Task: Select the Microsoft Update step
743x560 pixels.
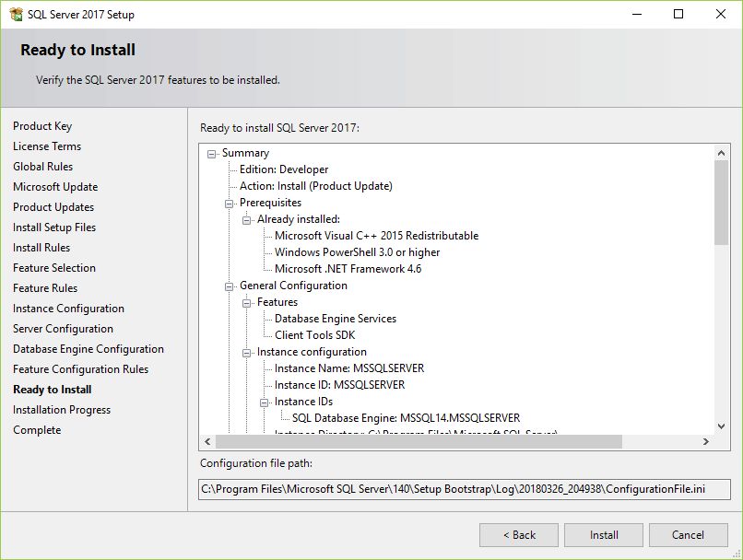Action: (55, 187)
